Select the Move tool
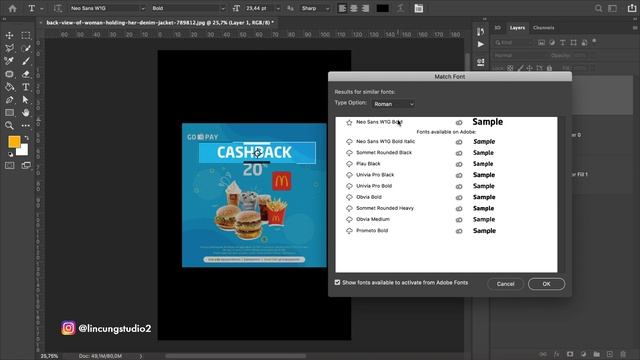This screenshot has width=640, height=360. pos(9,36)
